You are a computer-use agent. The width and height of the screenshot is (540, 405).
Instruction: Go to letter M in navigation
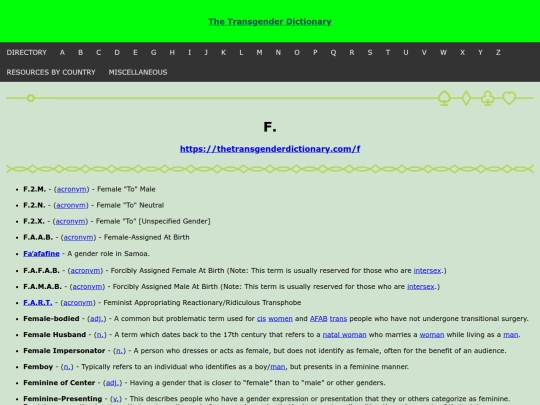259,52
